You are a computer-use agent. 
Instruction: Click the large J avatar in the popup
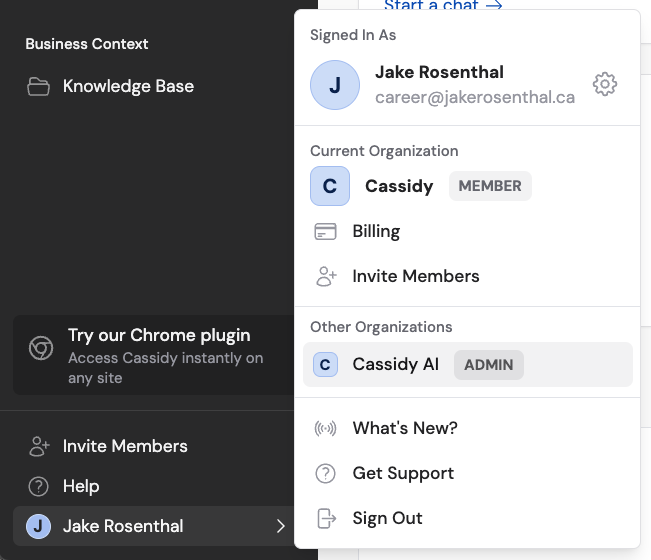(335, 85)
